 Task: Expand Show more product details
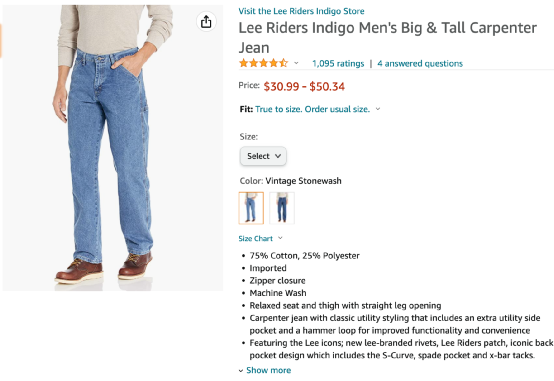click(x=269, y=370)
